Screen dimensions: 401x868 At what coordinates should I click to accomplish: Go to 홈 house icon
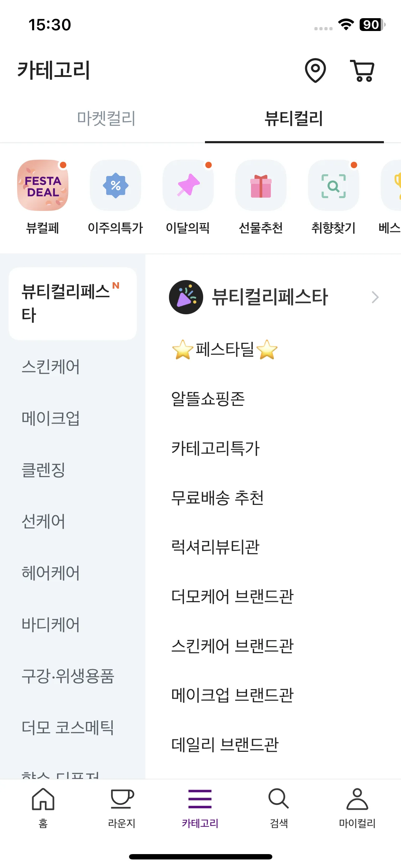tap(43, 799)
